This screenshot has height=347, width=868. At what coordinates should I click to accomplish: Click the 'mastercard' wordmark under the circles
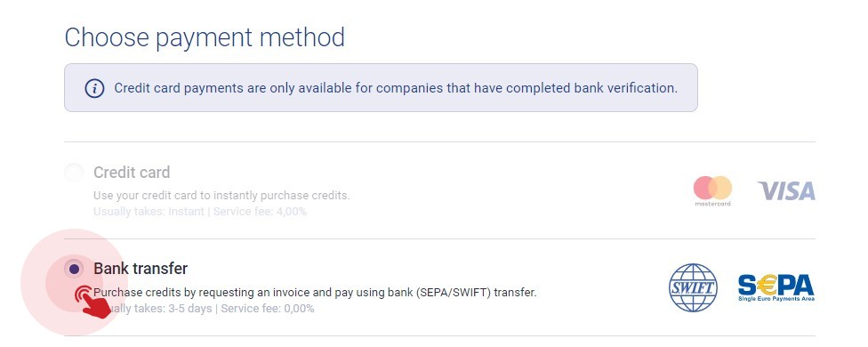point(712,205)
